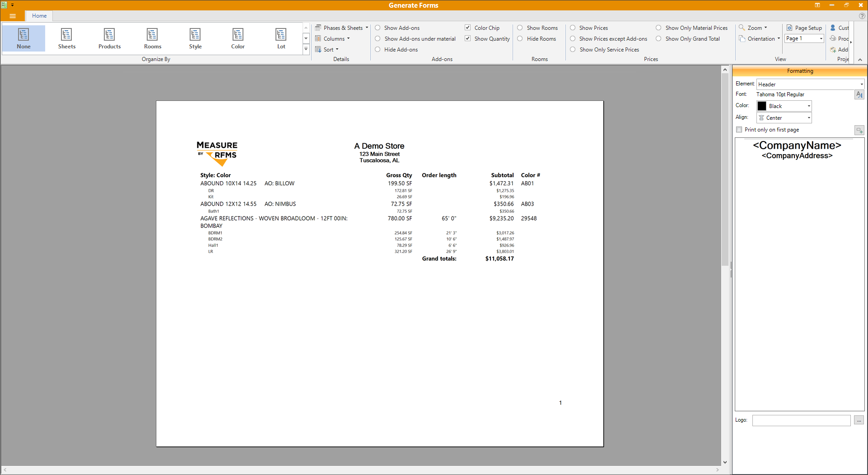The width and height of the screenshot is (868, 475).
Task: Uncheck the Color Chip checkbox
Action: click(468, 28)
